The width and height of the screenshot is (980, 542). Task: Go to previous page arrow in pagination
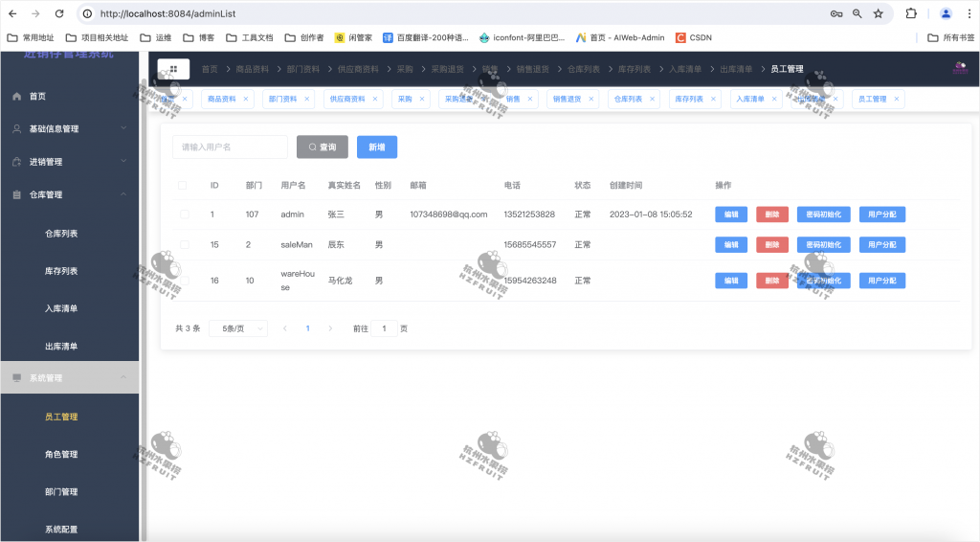pyautogui.click(x=285, y=328)
